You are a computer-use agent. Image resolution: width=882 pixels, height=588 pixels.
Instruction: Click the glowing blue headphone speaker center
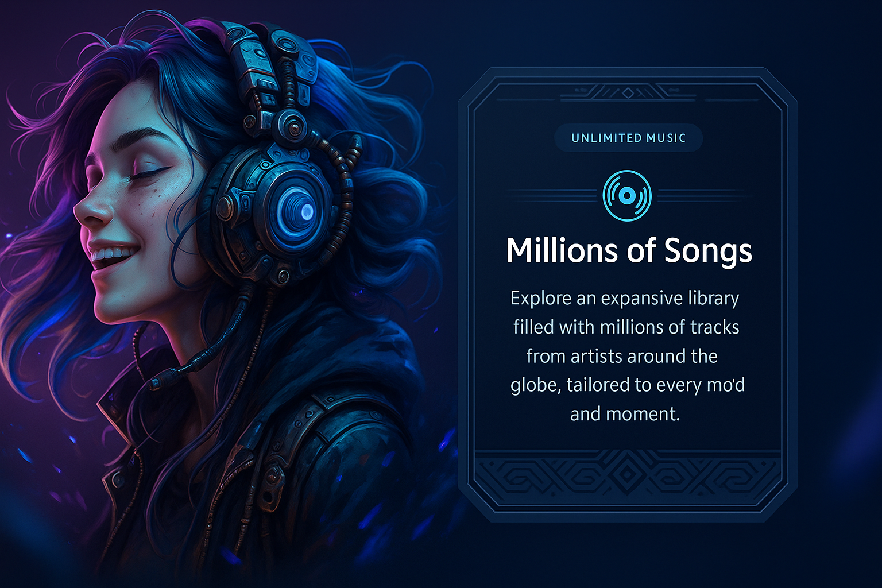click(x=305, y=211)
